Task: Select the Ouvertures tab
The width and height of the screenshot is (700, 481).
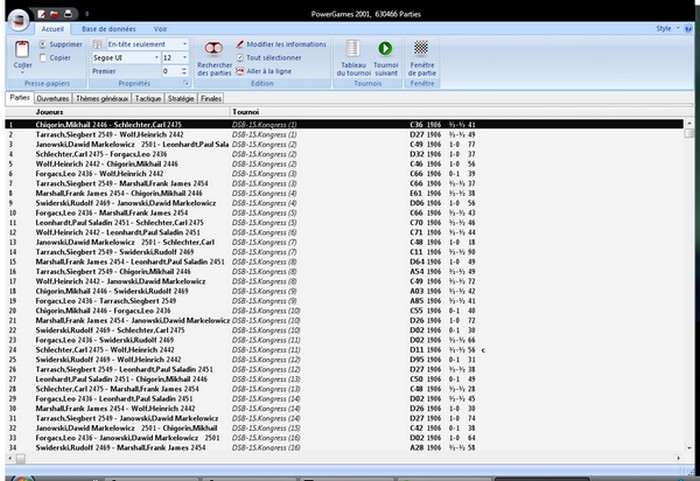Action: coord(52,99)
